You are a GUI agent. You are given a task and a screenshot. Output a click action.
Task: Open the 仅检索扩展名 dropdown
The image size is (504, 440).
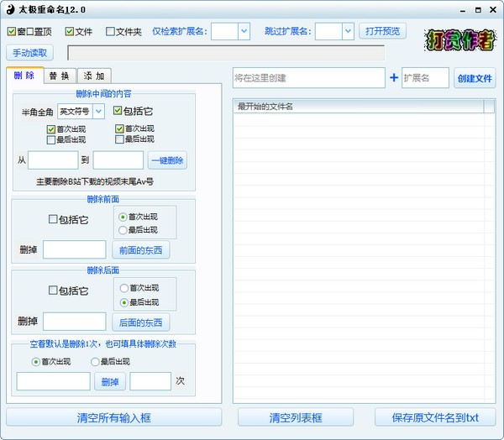(x=244, y=31)
